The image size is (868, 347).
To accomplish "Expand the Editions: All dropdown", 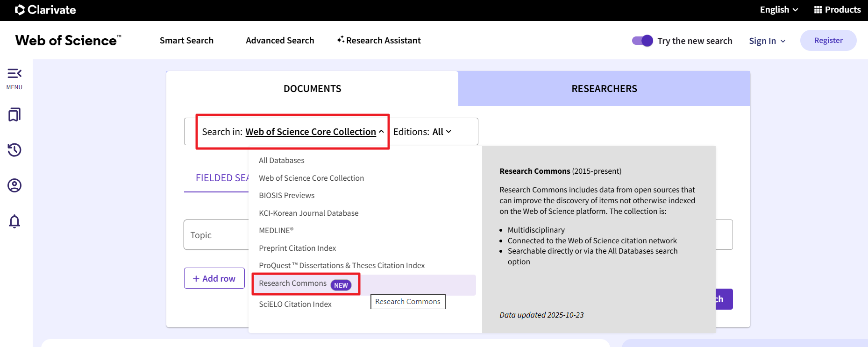I will pos(422,132).
